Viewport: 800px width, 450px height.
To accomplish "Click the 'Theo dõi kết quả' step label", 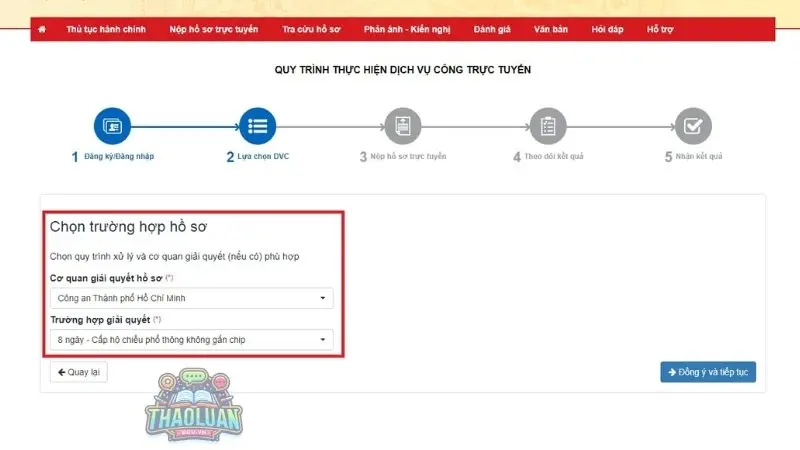I will [554, 157].
